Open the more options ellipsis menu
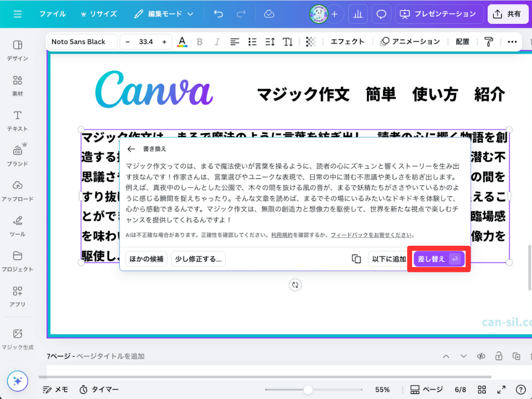This screenshot has width=532, height=399. click(512, 42)
